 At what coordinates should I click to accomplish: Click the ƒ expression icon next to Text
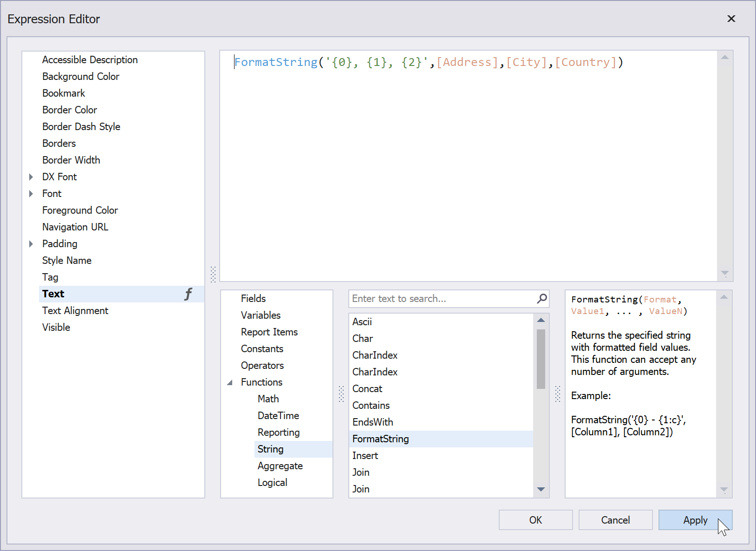pos(188,294)
